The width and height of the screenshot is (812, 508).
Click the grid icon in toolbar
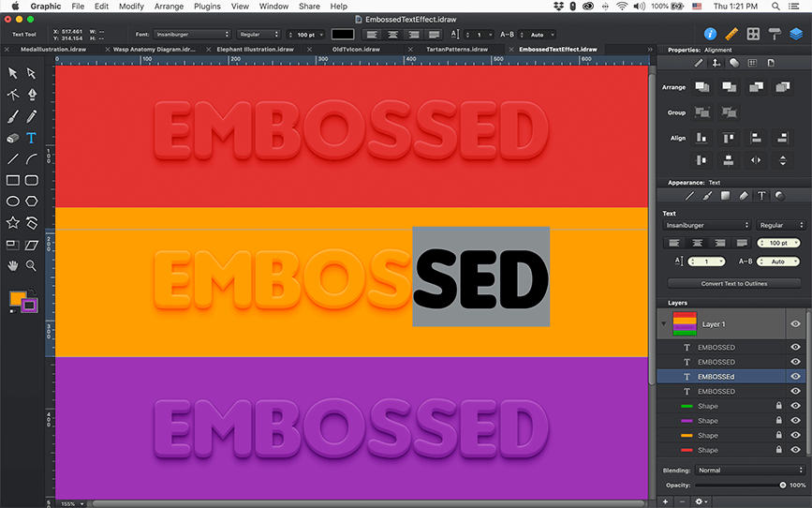point(753,35)
